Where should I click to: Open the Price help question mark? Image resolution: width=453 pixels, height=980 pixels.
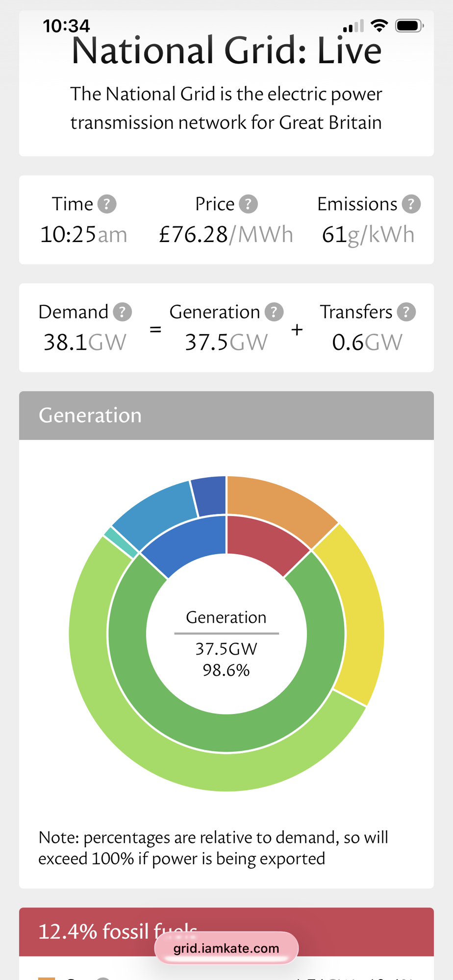tap(248, 204)
